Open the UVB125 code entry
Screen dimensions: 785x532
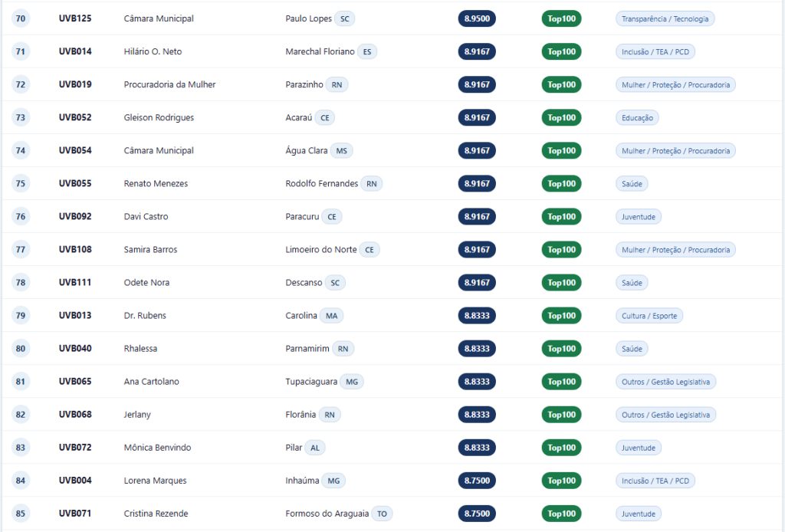pos(75,18)
